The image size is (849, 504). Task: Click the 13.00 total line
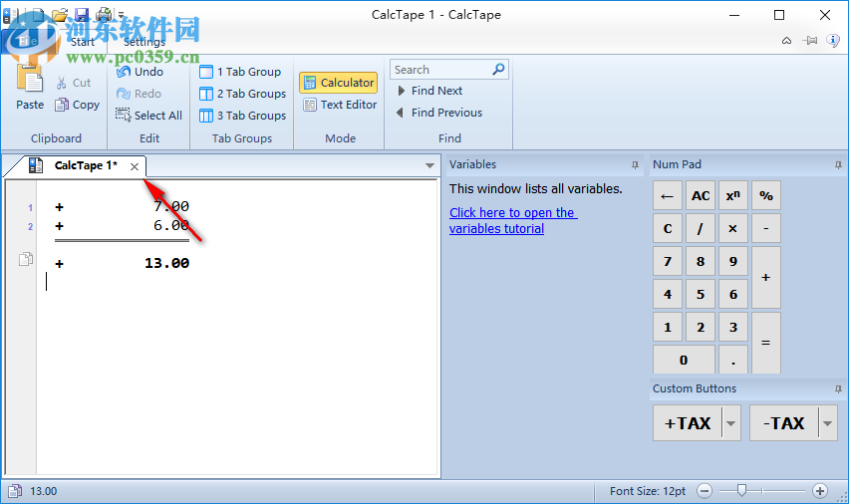123,263
